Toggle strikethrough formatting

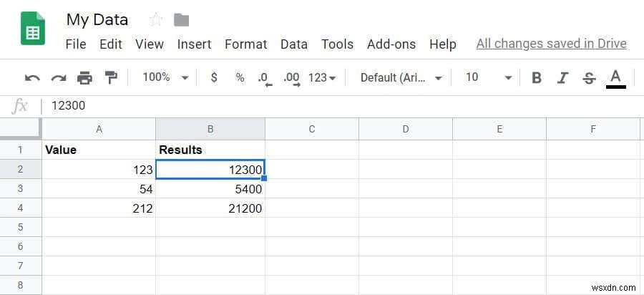[589, 77]
